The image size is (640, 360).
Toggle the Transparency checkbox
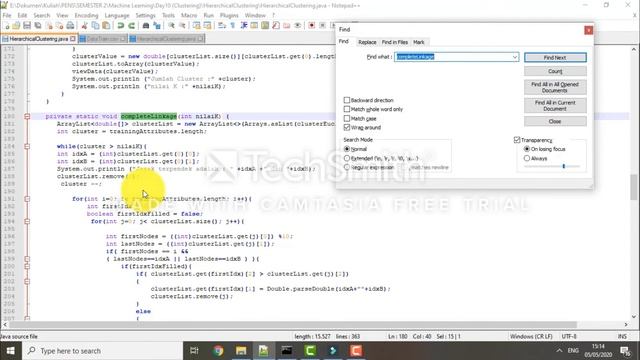(517, 140)
